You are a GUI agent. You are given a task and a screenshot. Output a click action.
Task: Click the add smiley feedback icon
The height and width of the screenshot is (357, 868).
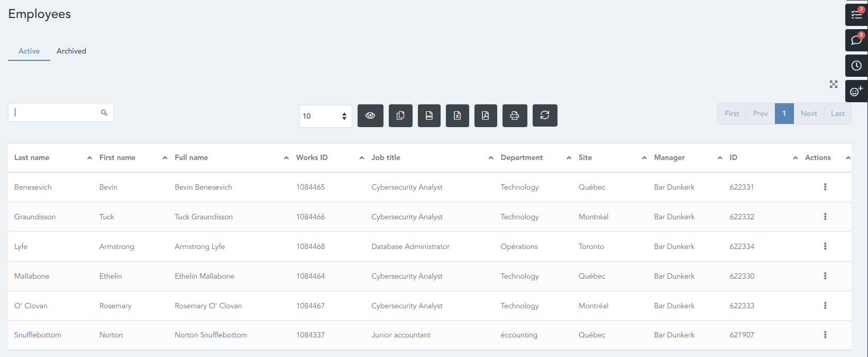point(856,91)
